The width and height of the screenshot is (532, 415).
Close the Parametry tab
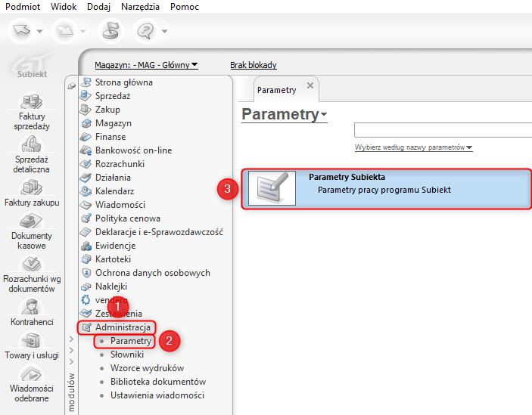tap(310, 85)
